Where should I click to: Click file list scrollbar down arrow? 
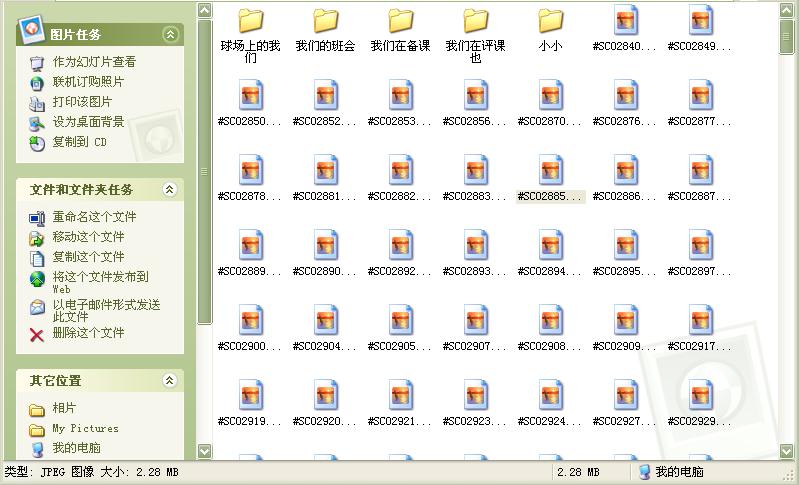coord(786,450)
